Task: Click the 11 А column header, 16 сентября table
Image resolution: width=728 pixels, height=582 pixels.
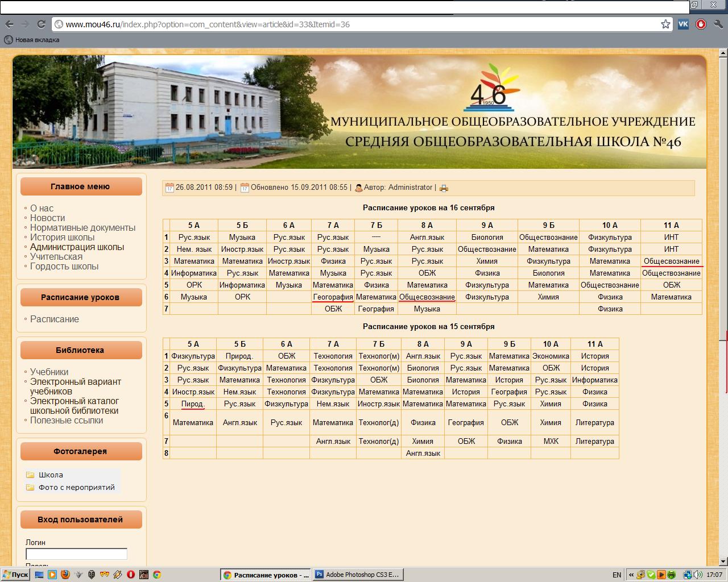Action: click(x=671, y=225)
